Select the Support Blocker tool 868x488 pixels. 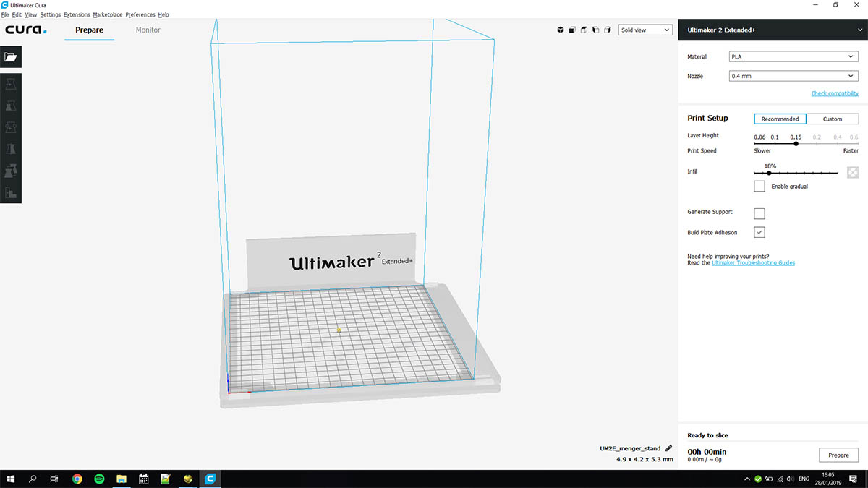tap(11, 192)
